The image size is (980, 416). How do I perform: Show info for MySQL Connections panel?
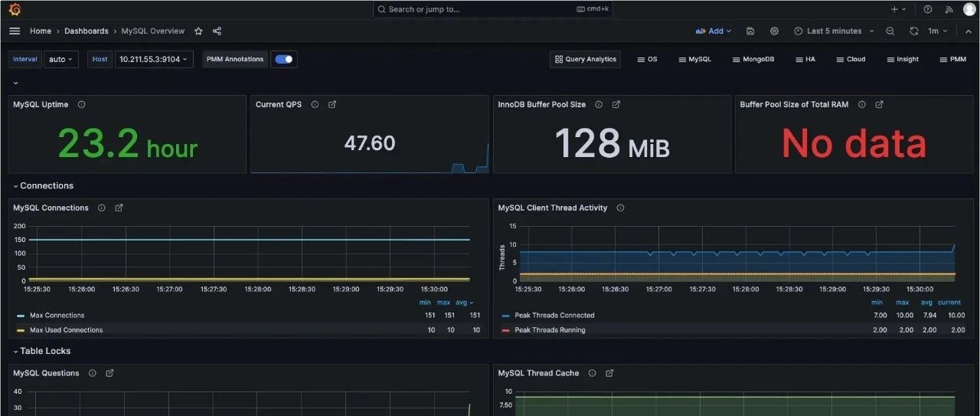(102, 208)
